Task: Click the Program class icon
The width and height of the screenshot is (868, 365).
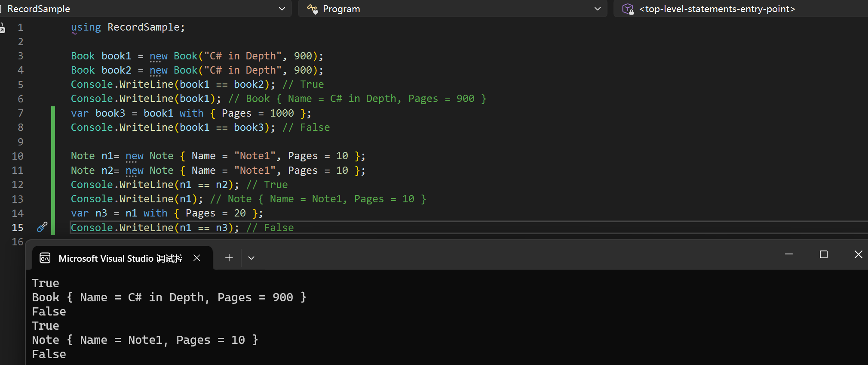Action: [312, 9]
